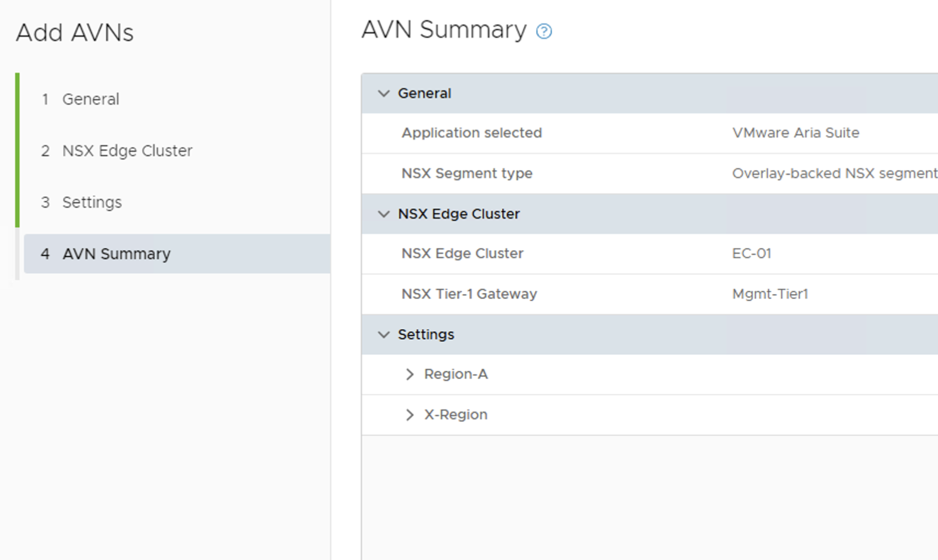This screenshot has height=560, width=938.
Task: Click the NSX Segment type label
Action: (x=467, y=173)
